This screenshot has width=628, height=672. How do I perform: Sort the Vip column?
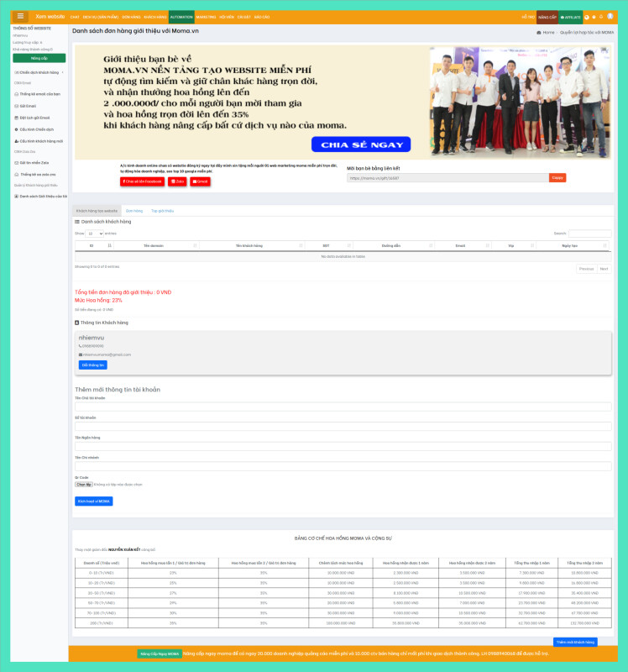(x=514, y=245)
